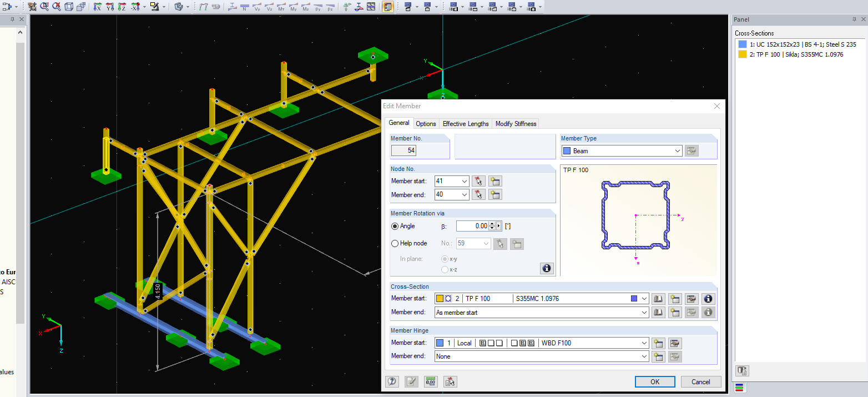Viewport: 868px width, 397px height.
Task: Choose the Help node radio button
Action: (395, 243)
